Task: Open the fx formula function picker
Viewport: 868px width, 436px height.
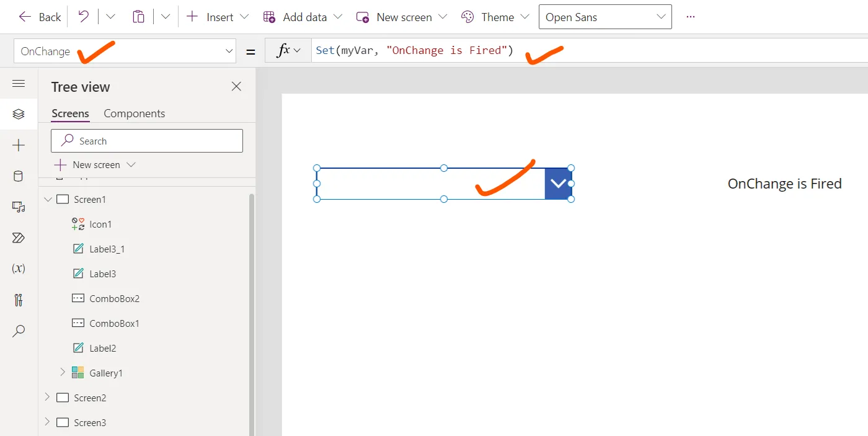Action: click(286, 50)
